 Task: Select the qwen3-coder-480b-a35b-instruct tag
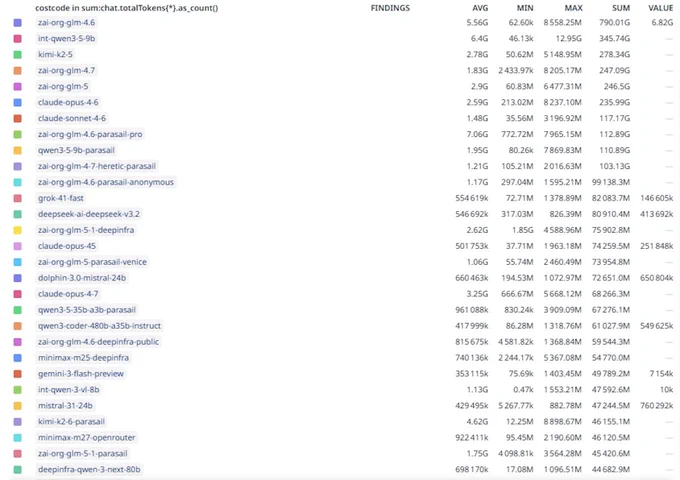tap(99, 326)
